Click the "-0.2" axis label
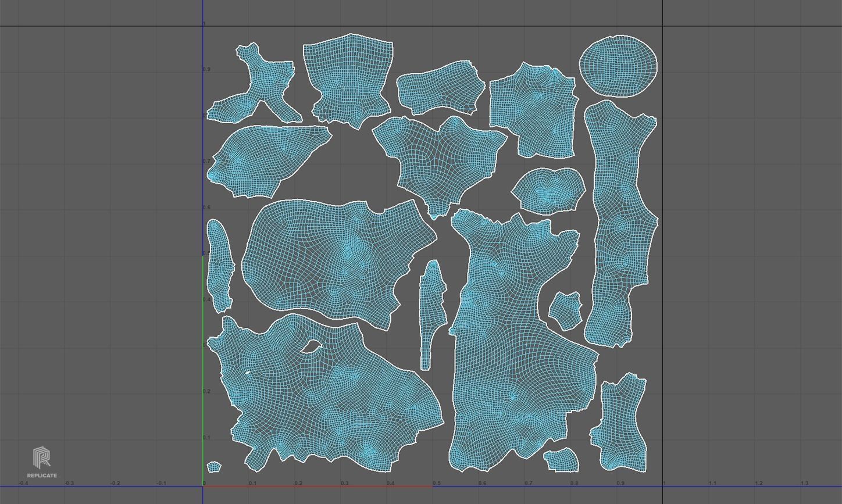Viewport: 842px width, 504px height. click(x=115, y=483)
